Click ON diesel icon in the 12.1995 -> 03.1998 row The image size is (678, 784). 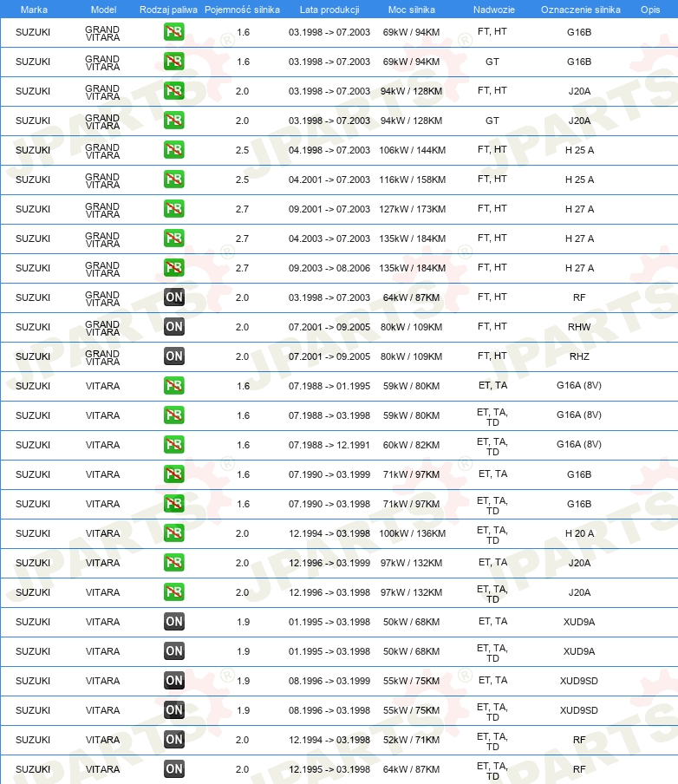click(174, 769)
